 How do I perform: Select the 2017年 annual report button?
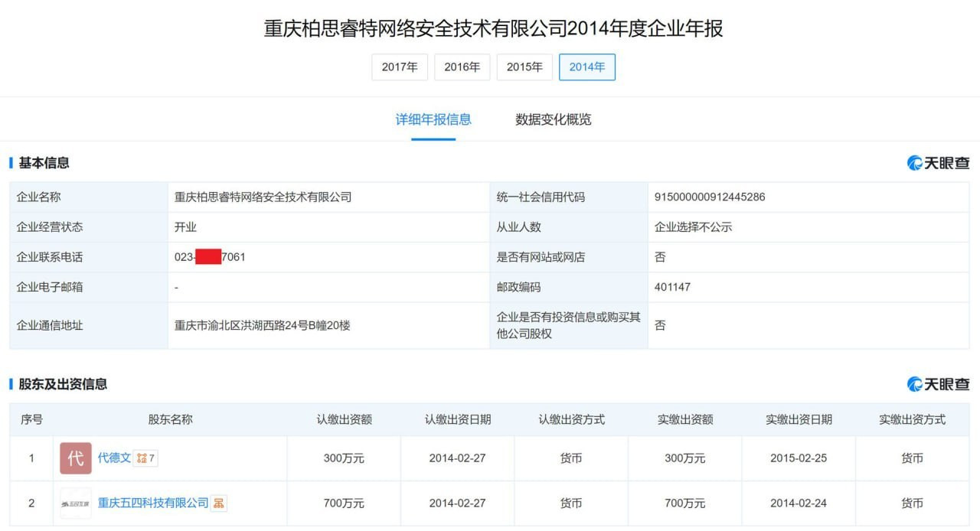tap(400, 67)
